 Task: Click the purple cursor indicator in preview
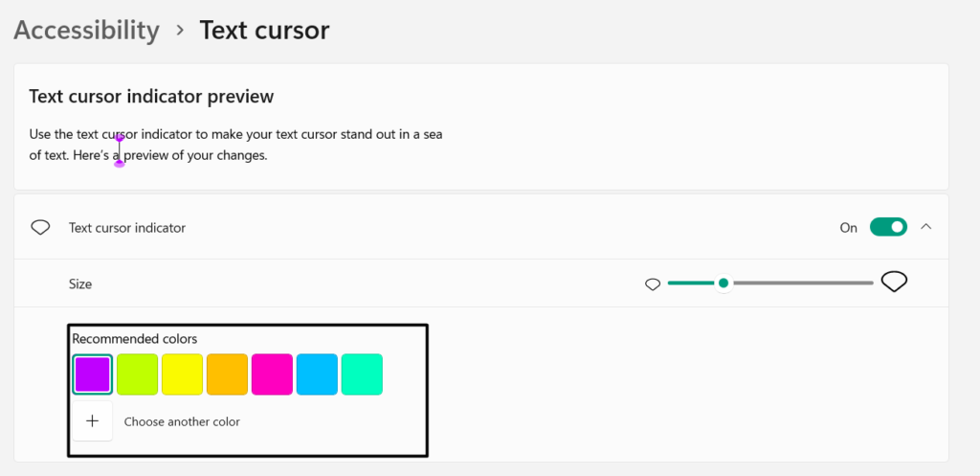pyautogui.click(x=120, y=150)
